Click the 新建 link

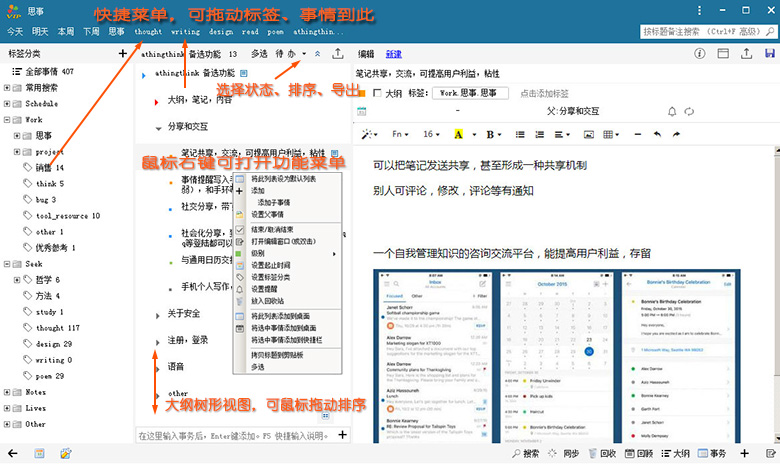point(393,54)
